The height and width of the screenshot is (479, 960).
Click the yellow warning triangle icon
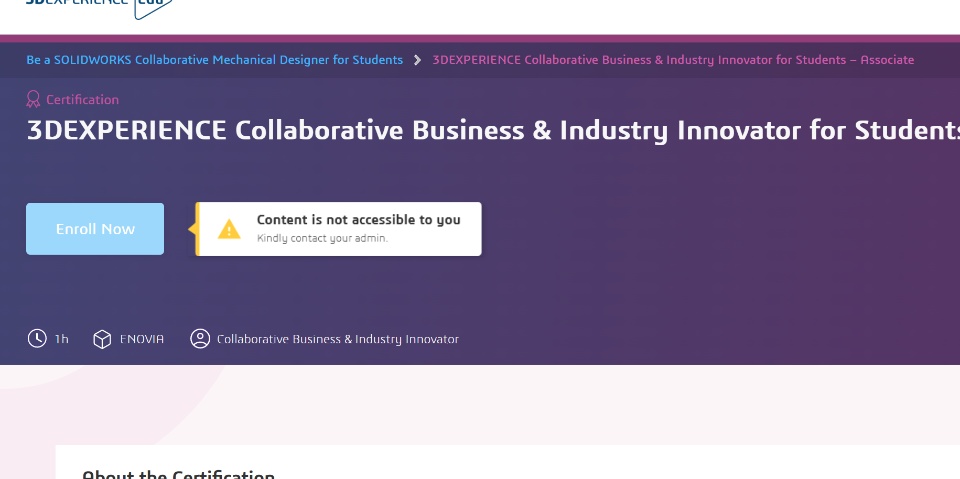229,229
